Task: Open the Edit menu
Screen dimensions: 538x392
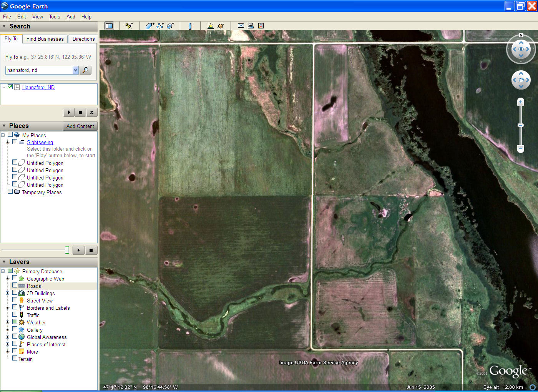Action: coord(22,17)
